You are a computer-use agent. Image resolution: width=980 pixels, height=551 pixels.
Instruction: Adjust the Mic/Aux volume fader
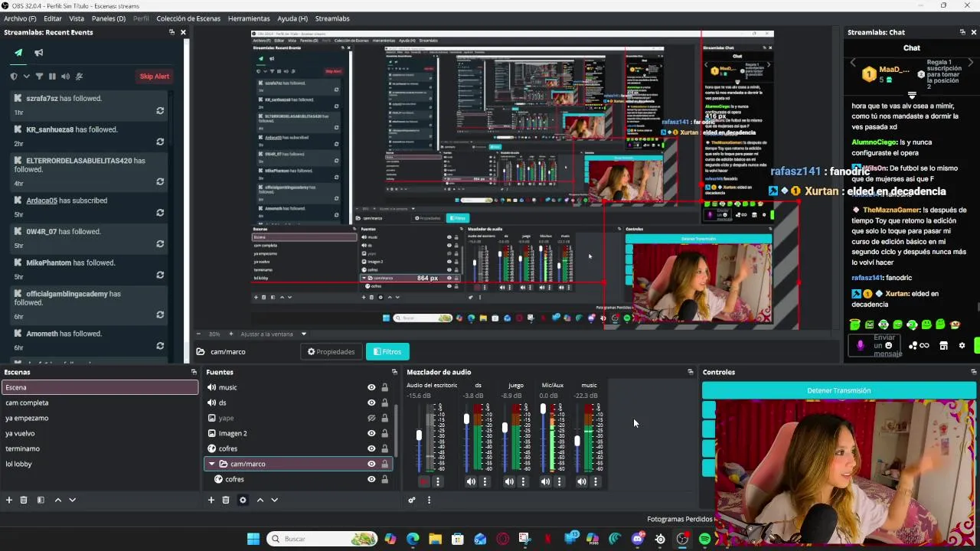point(543,409)
